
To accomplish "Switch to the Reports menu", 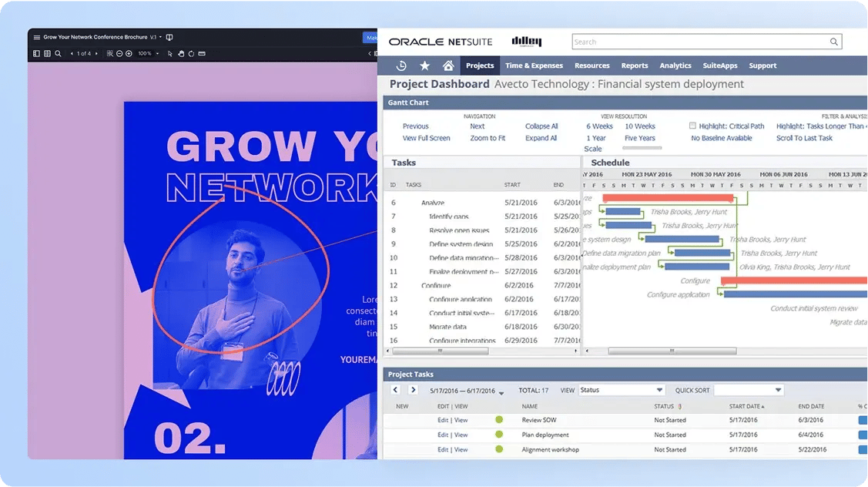I will pos(634,65).
